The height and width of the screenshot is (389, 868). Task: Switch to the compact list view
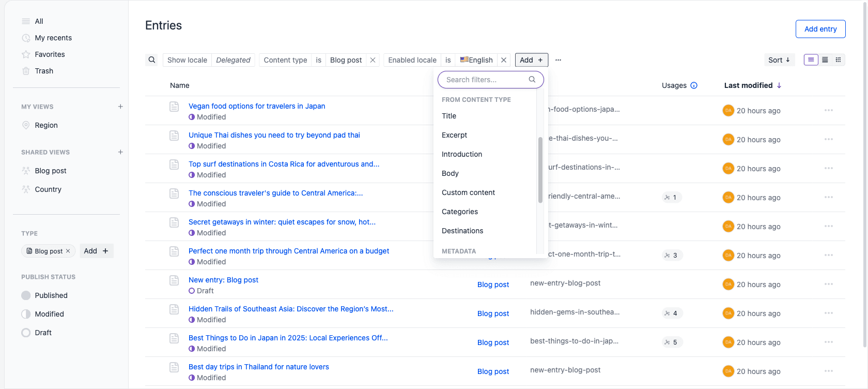[x=825, y=60]
